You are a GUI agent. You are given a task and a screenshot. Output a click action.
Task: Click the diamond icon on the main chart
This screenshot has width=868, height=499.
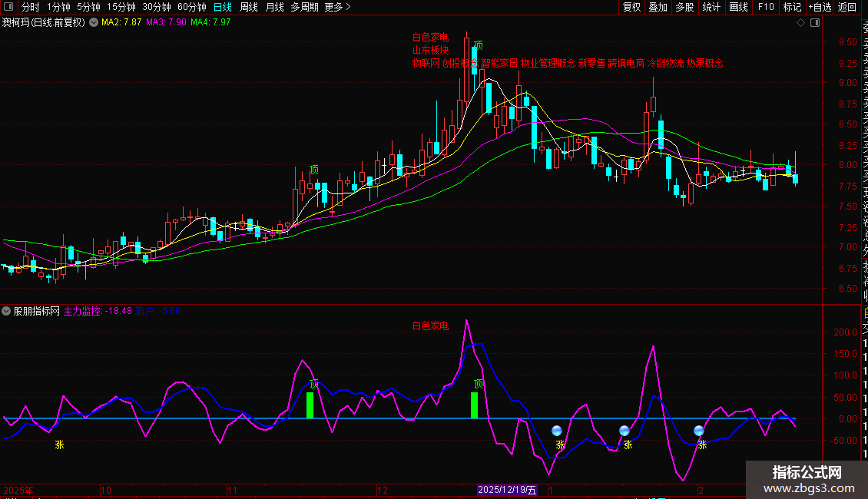800,23
